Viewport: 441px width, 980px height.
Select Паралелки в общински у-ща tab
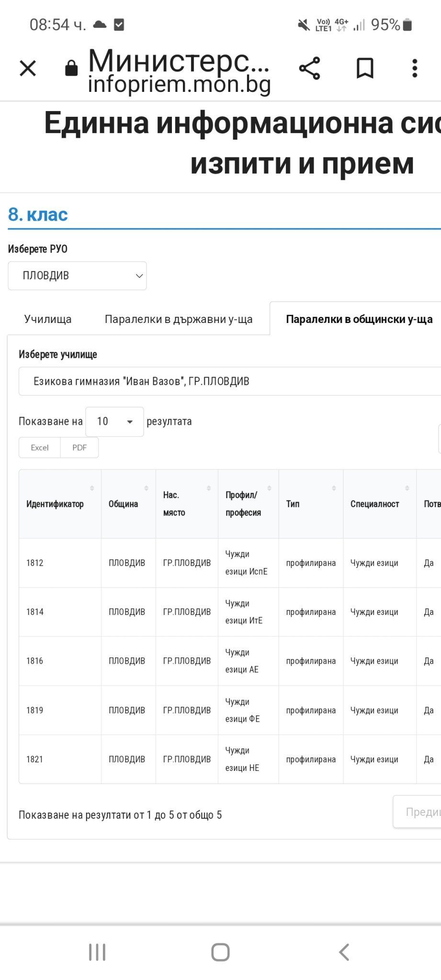tap(359, 319)
